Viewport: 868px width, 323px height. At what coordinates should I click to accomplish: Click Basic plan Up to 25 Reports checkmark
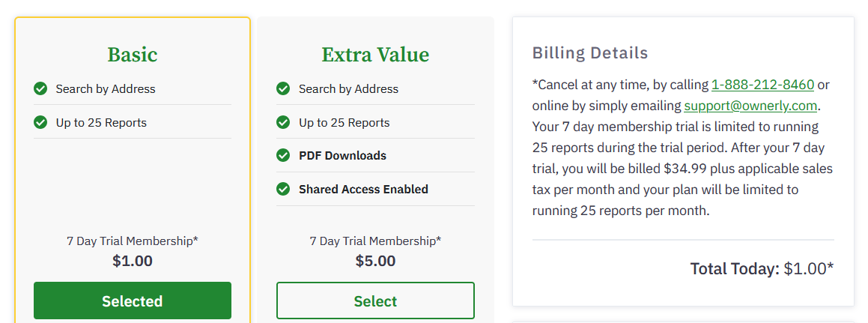[40, 122]
